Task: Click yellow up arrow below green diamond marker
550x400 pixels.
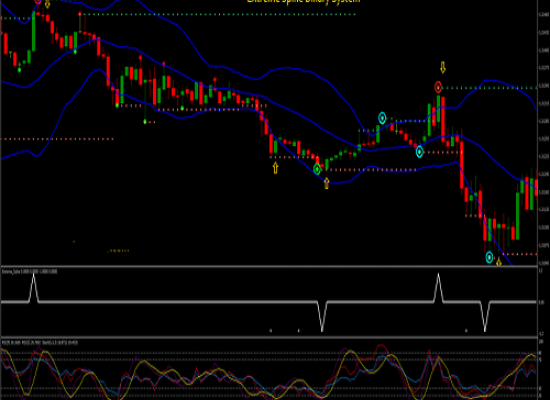Action: pos(327,183)
